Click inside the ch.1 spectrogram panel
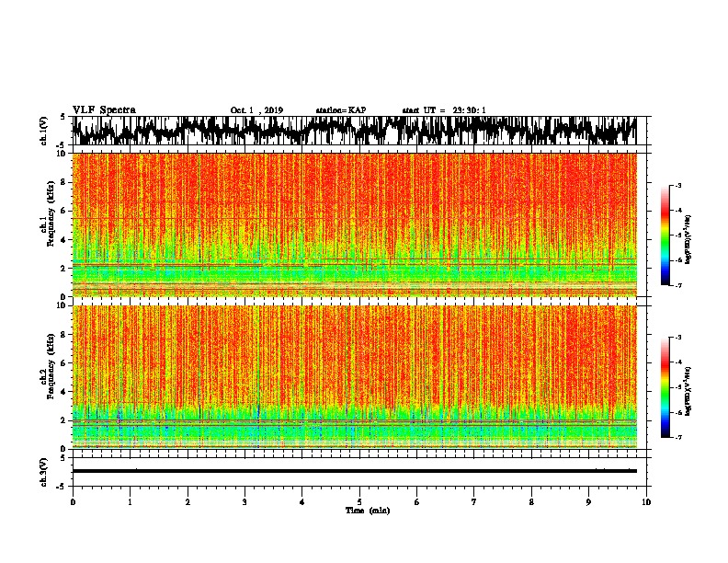 [x=355, y=224]
